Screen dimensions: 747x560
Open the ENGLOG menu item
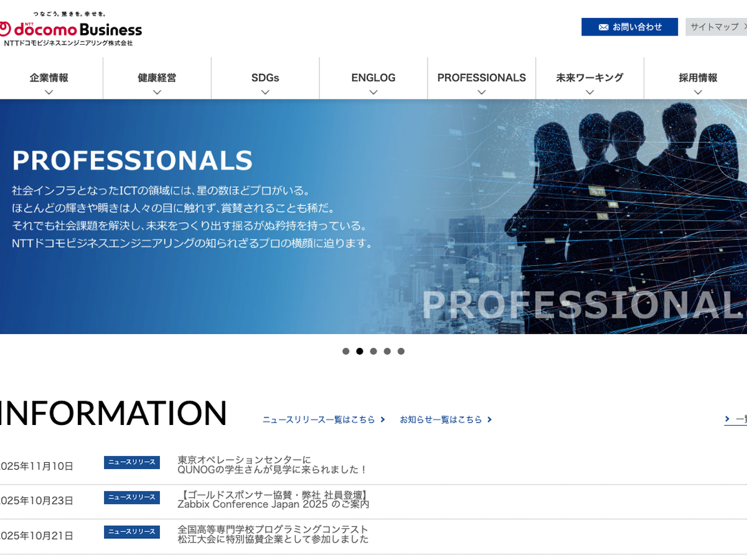373,78
